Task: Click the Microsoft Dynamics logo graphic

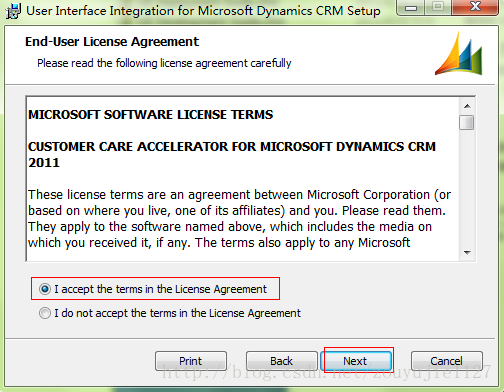Action: click(x=459, y=53)
